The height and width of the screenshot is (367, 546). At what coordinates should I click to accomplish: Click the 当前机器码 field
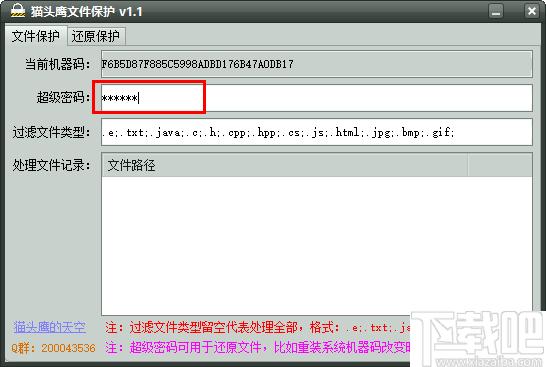(x=317, y=64)
